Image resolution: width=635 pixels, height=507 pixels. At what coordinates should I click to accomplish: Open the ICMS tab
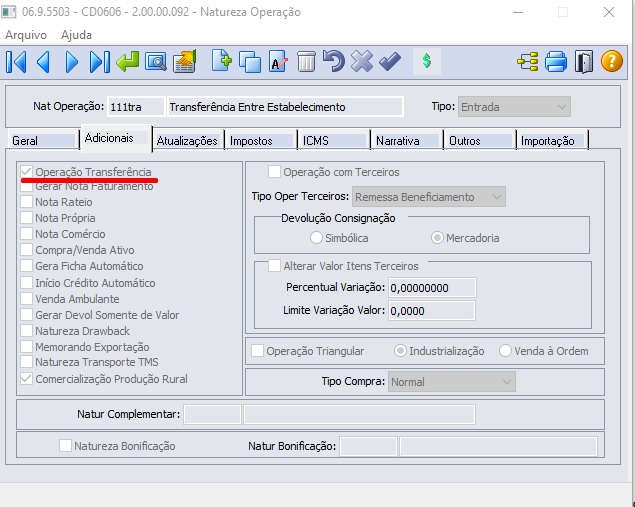pyautogui.click(x=334, y=141)
